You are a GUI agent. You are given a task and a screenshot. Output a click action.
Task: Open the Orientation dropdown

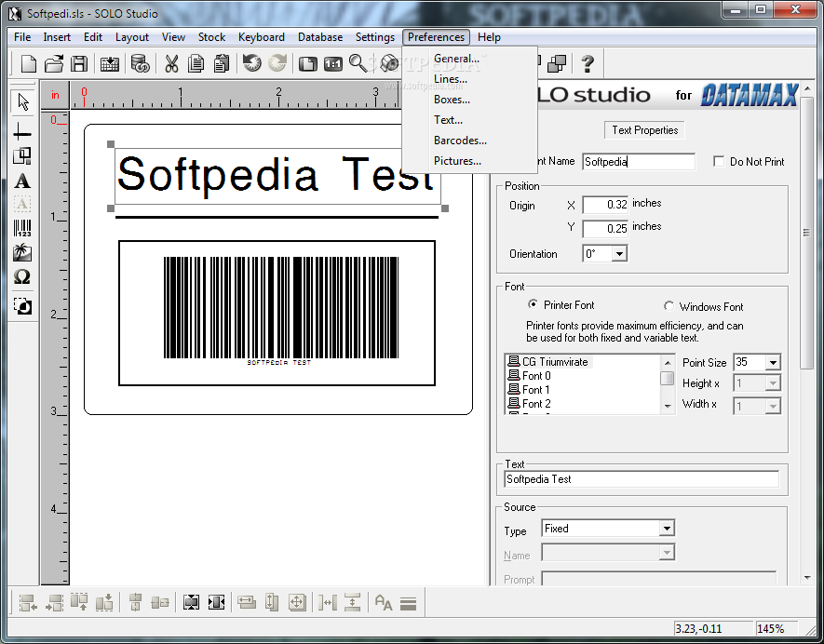click(619, 254)
